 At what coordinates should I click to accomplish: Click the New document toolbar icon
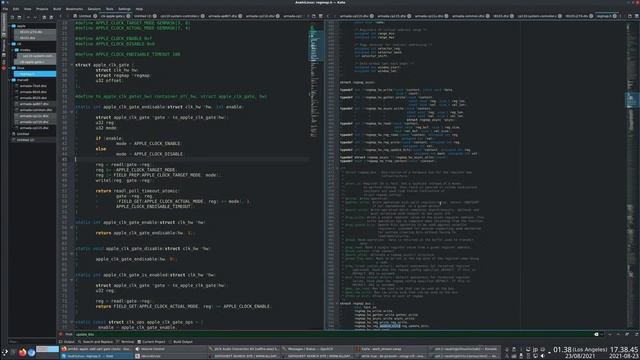click(x=12, y=17)
